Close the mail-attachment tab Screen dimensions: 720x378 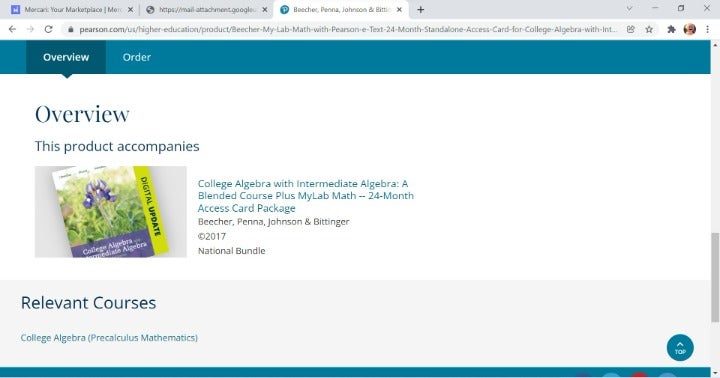(264, 9)
